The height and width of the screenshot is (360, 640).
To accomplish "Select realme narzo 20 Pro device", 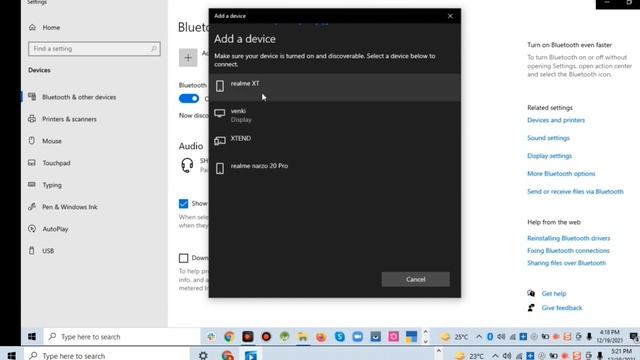I will click(x=335, y=169).
